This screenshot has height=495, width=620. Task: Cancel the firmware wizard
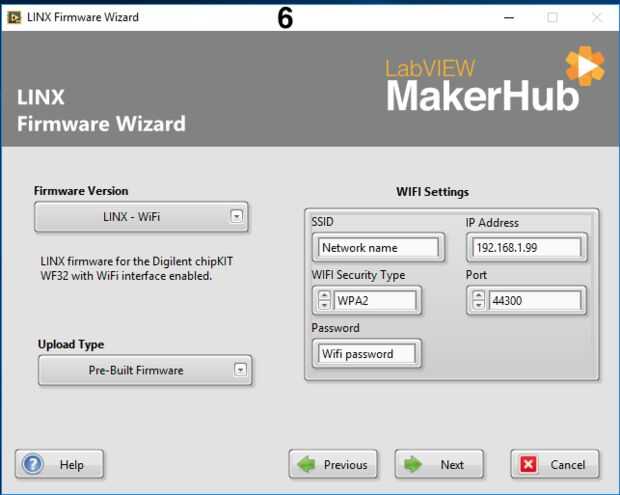pos(555,464)
